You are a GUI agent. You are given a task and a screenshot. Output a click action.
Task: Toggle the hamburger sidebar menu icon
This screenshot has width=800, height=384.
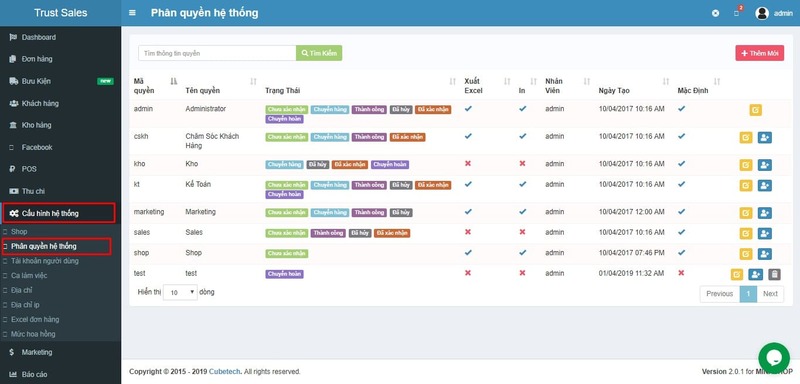[133, 13]
